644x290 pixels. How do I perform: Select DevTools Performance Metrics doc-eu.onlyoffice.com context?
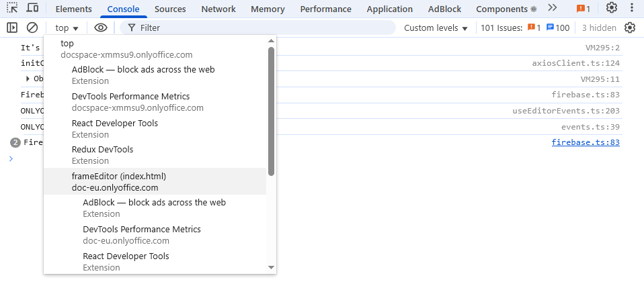click(x=155, y=235)
